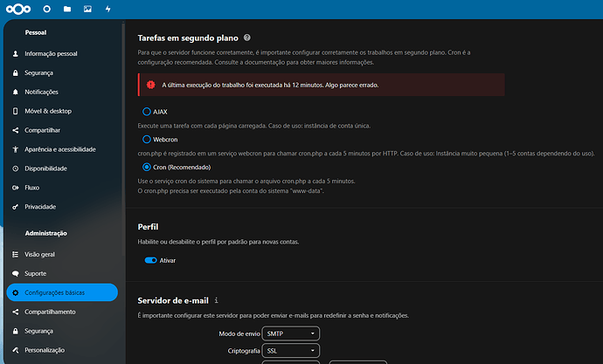603x364 pixels.
Task: Select the Cron (Recomendado) radio option
Action: (x=147, y=166)
